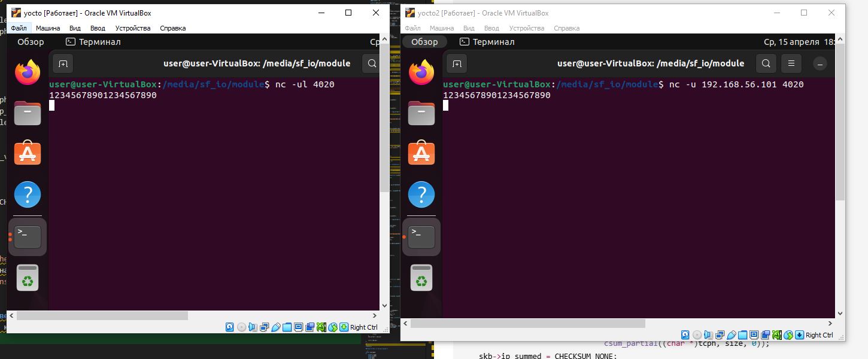Open the Ввод menu in yocto window
This screenshot has height=359, width=868.
click(x=98, y=28)
